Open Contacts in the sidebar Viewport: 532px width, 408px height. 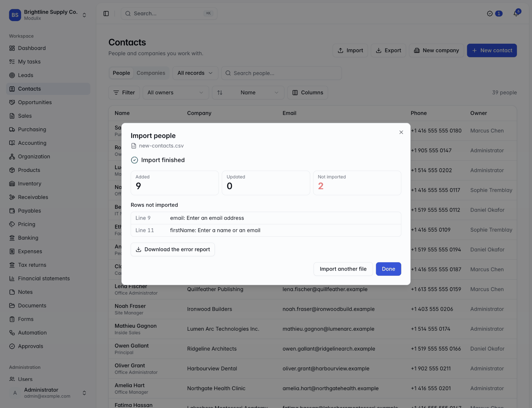point(48,89)
